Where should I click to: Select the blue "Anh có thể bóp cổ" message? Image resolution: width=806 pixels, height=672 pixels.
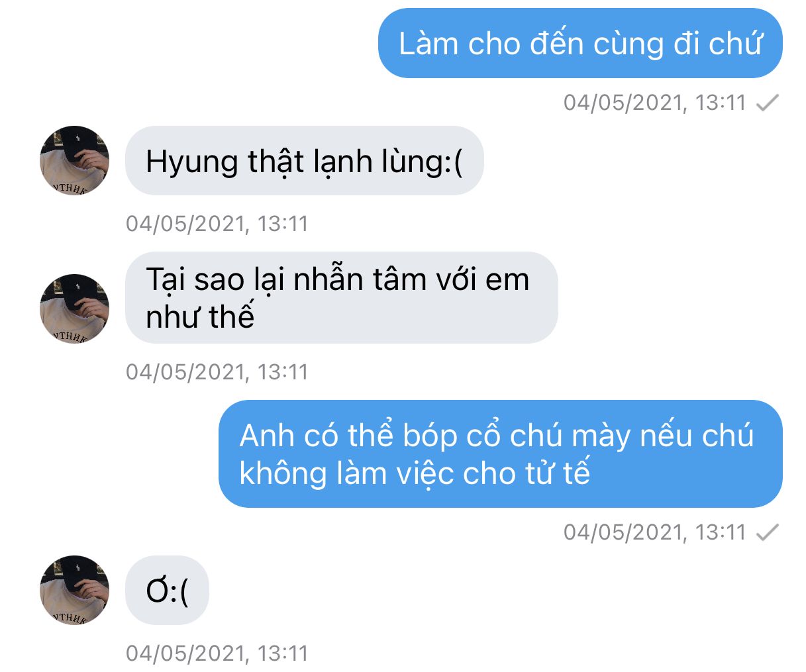click(x=501, y=454)
